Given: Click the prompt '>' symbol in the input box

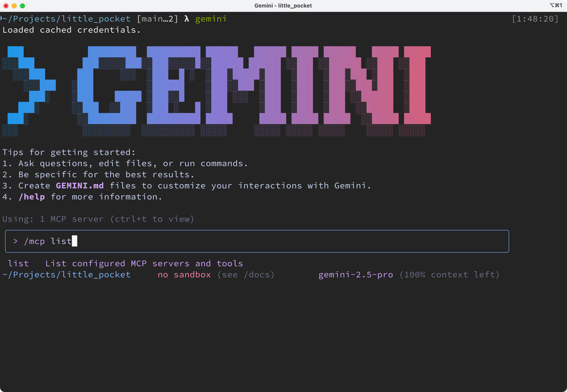Looking at the screenshot, I should click(x=15, y=241).
